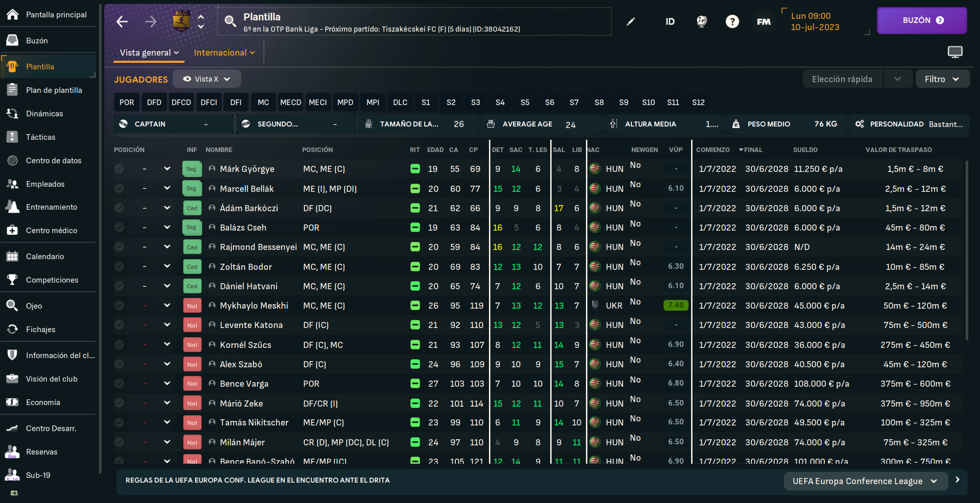Viewport: 980px width, 503px height.
Task: Open Centro médico in sidebar
Action: coord(51,231)
